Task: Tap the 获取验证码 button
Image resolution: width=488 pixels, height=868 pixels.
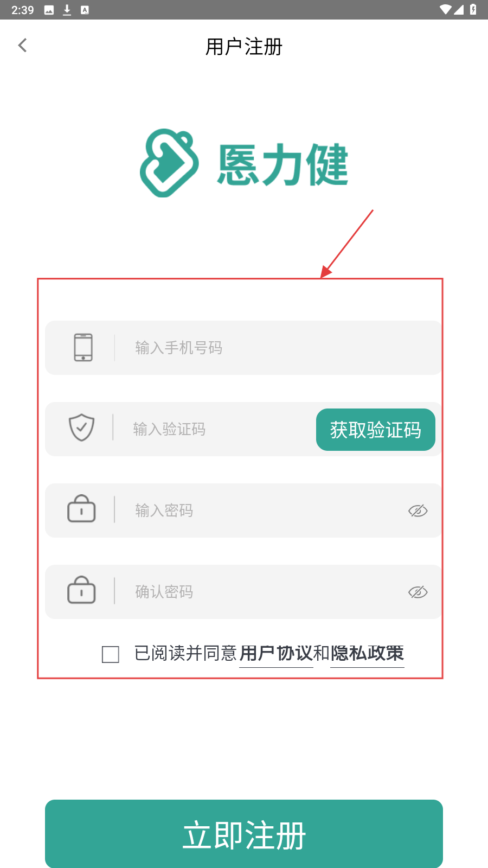Action: pyautogui.click(x=376, y=430)
